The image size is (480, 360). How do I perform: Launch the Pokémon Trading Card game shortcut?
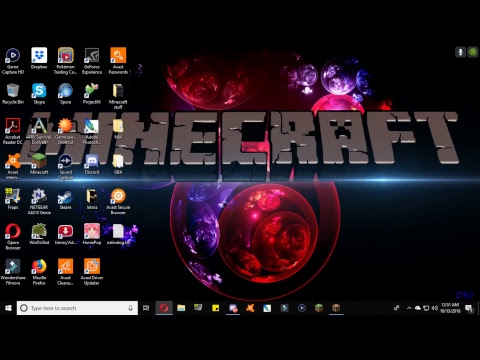tap(66, 61)
